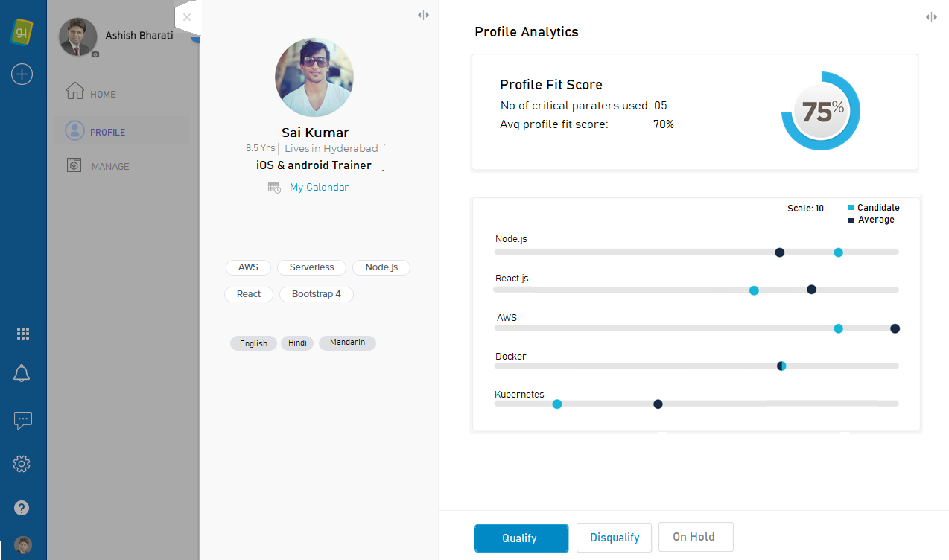The width and height of the screenshot is (949, 560).
Task: Click the help question mark icon
Action: 22,507
